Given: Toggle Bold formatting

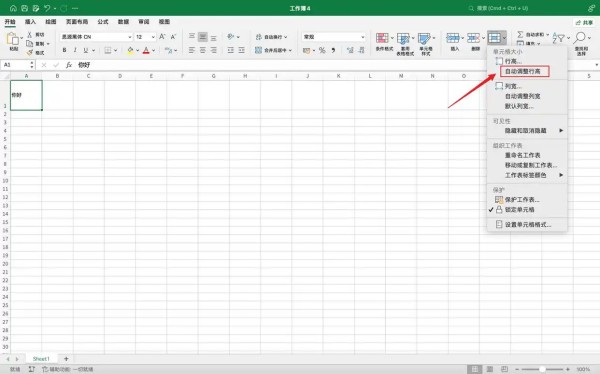Looking at the screenshot, I should click(64, 50).
